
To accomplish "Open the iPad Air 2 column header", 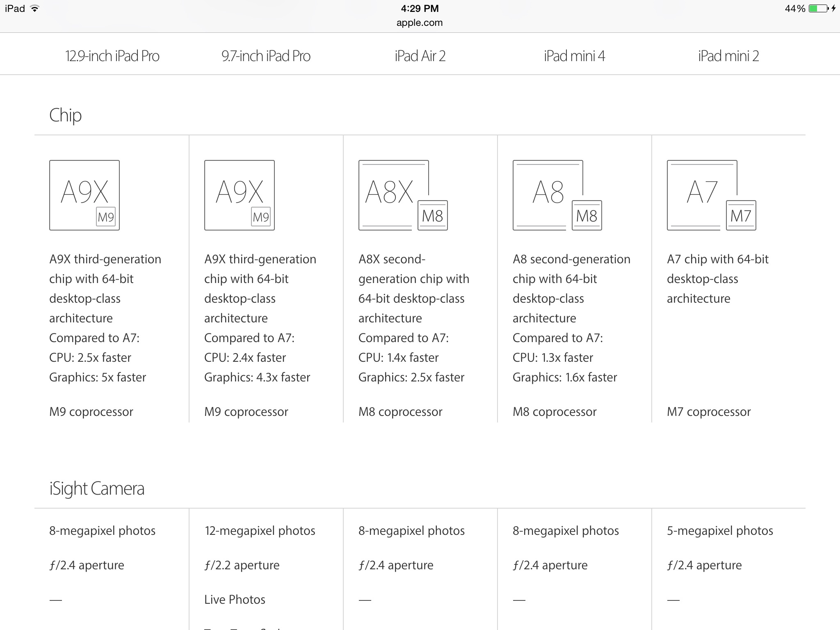I will [x=420, y=56].
